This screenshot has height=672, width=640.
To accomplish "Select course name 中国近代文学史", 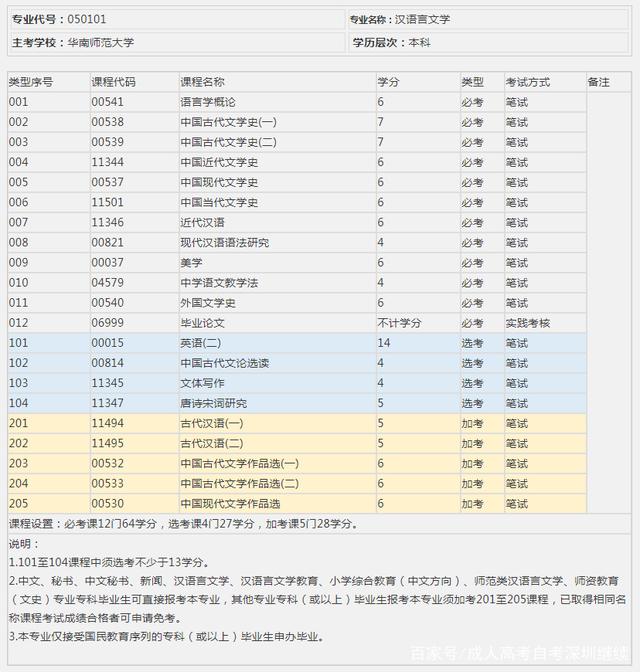I will coord(219,162).
